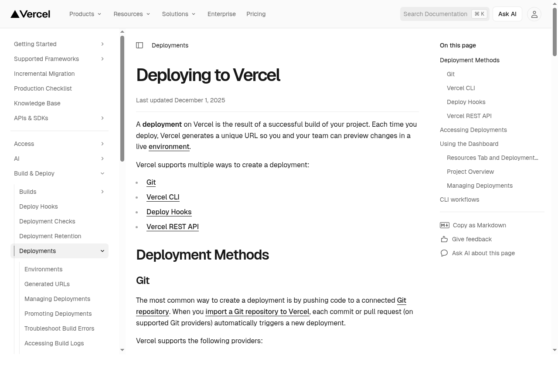Collapse the Deployments sidebar chevron

[x=102, y=251]
